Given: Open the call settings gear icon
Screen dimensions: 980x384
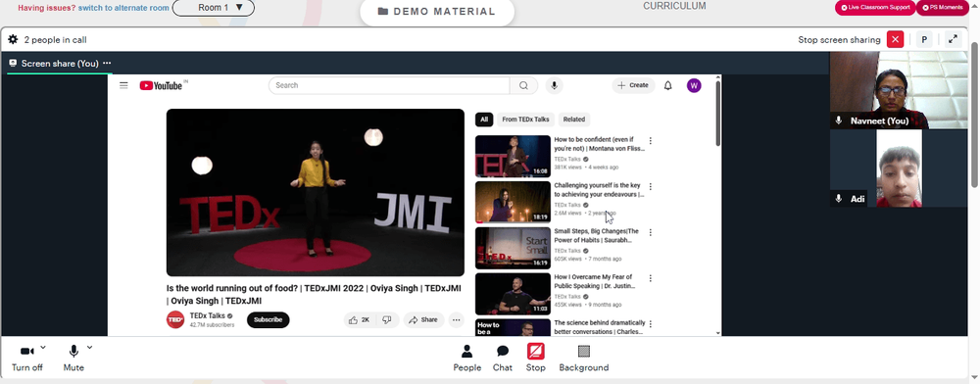Looking at the screenshot, I should click(x=13, y=39).
